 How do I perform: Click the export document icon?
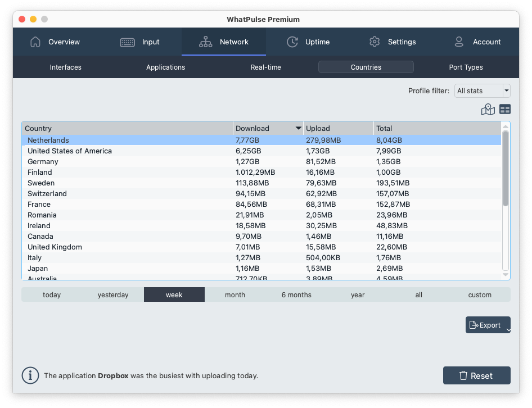(x=474, y=325)
